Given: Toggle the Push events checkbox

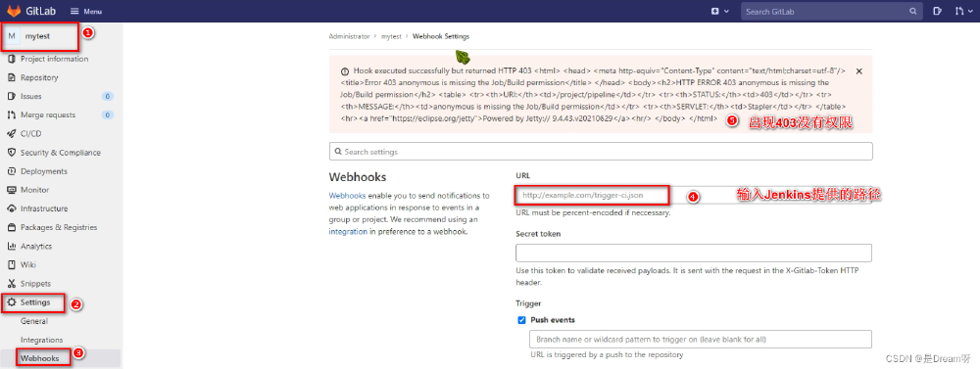Looking at the screenshot, I should 521,320.
